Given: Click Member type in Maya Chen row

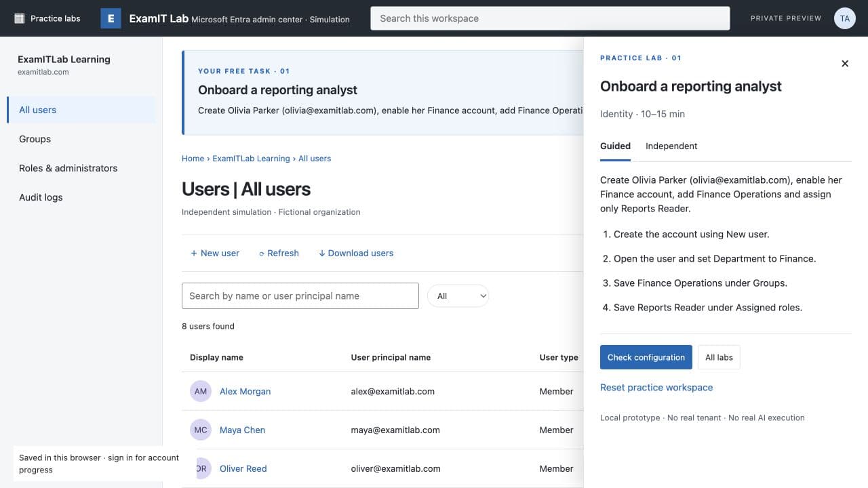Looking at the screenshot, I should pos(557,430).
